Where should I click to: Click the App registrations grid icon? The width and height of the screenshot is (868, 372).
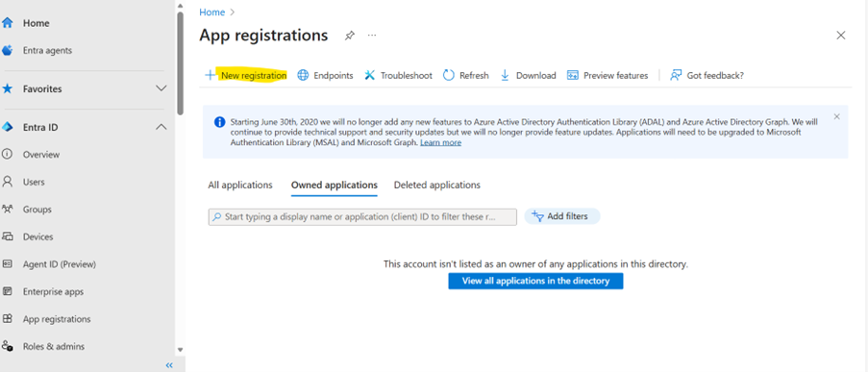7,319
